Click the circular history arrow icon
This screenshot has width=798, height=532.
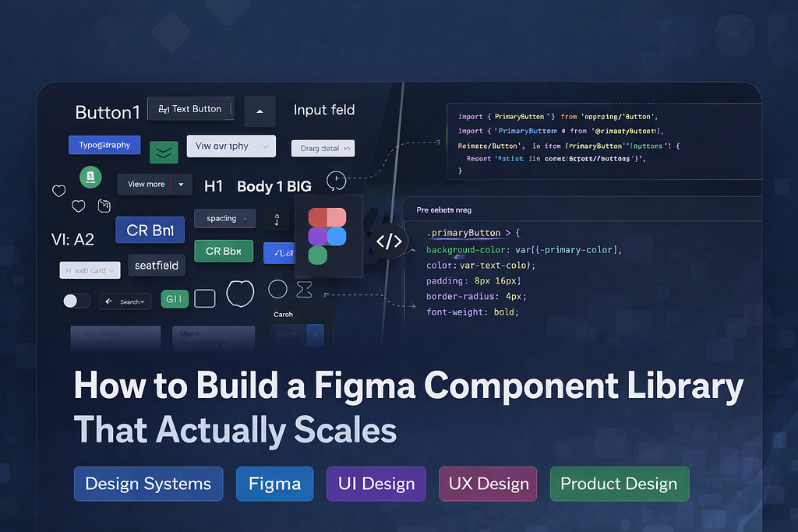coord(336,181)
